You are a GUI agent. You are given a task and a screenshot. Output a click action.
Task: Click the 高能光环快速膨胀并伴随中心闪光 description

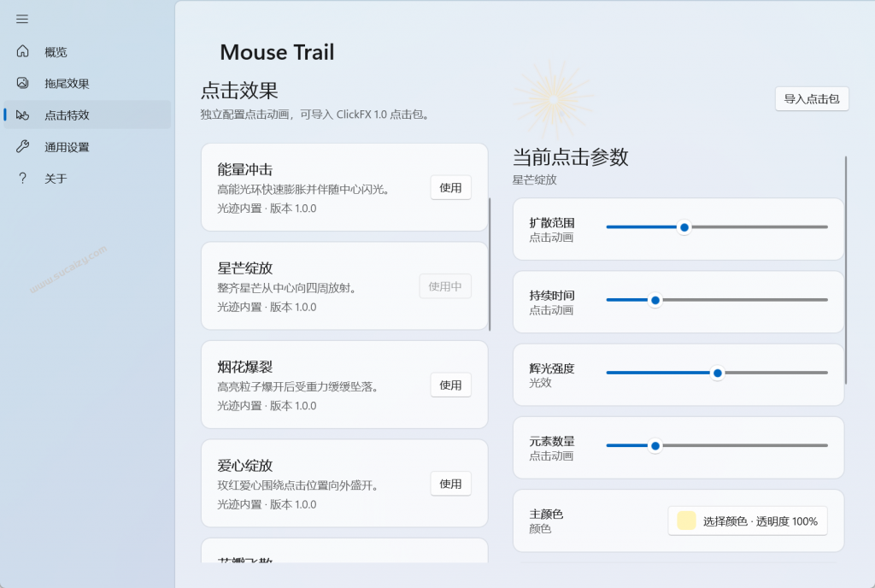pos(303,190)
